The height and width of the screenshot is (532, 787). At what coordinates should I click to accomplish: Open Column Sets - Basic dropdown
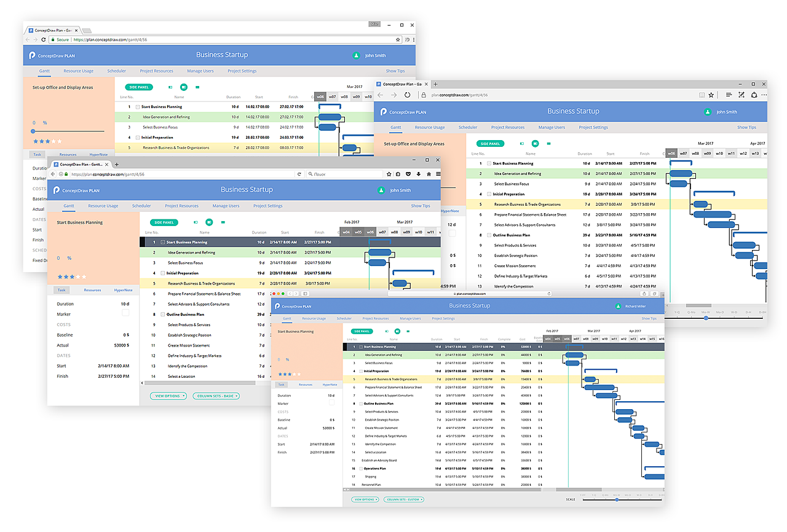(216, 396)
